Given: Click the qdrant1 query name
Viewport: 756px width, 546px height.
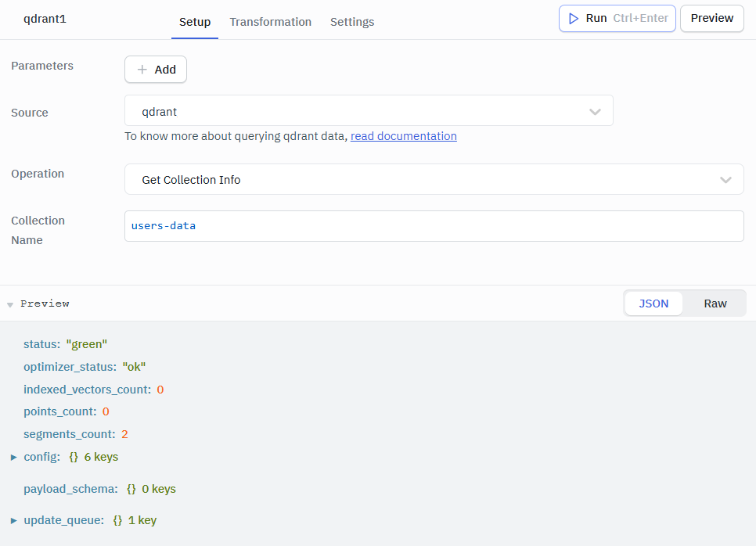Looking at the screenshot, I should 45,19.
